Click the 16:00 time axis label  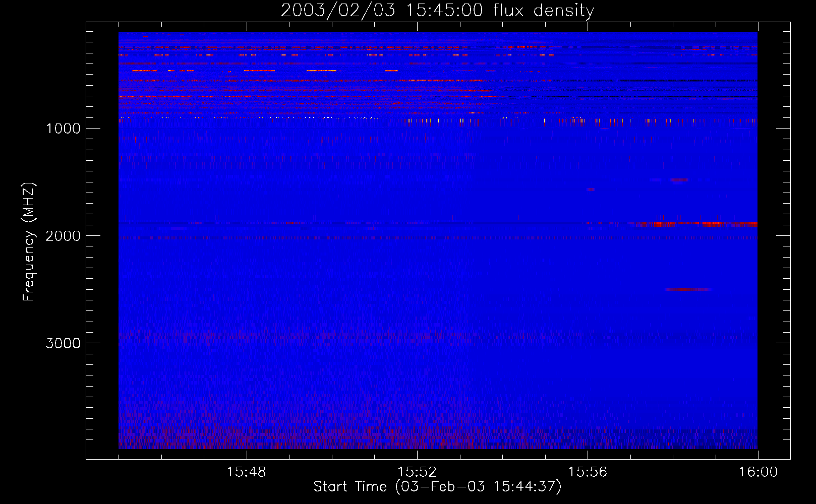coord(758,472)
